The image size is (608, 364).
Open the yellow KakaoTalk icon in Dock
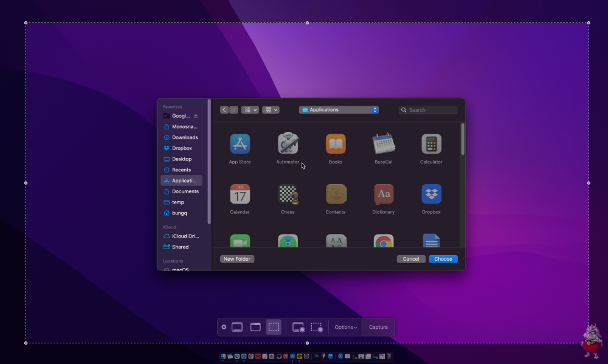click(x=299, y=356)
